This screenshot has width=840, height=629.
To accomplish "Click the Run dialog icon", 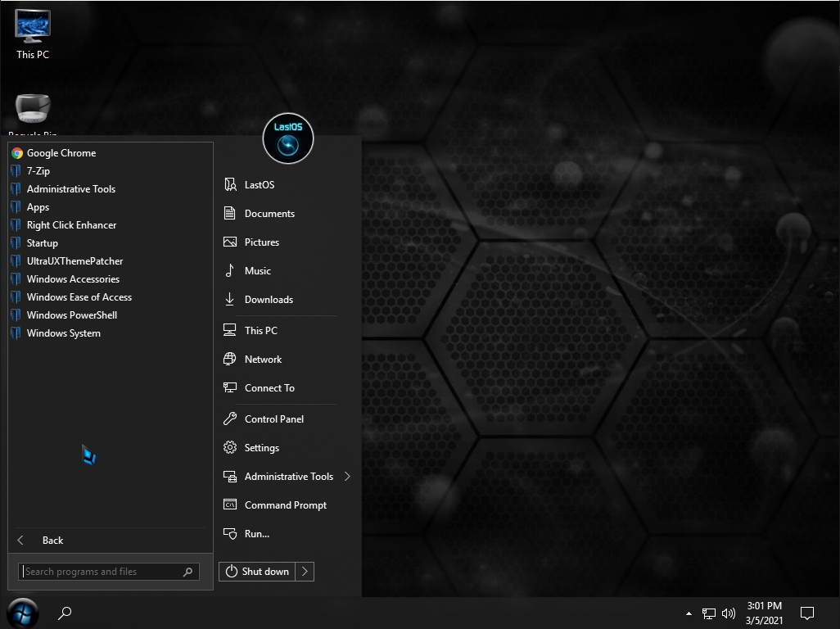I will click(x=230, y=534).
